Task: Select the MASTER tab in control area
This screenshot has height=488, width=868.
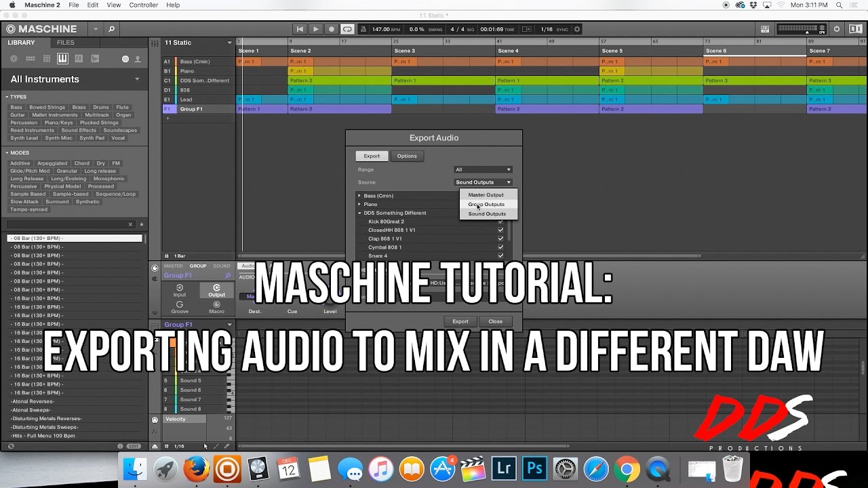Action: tap(174, 266)
